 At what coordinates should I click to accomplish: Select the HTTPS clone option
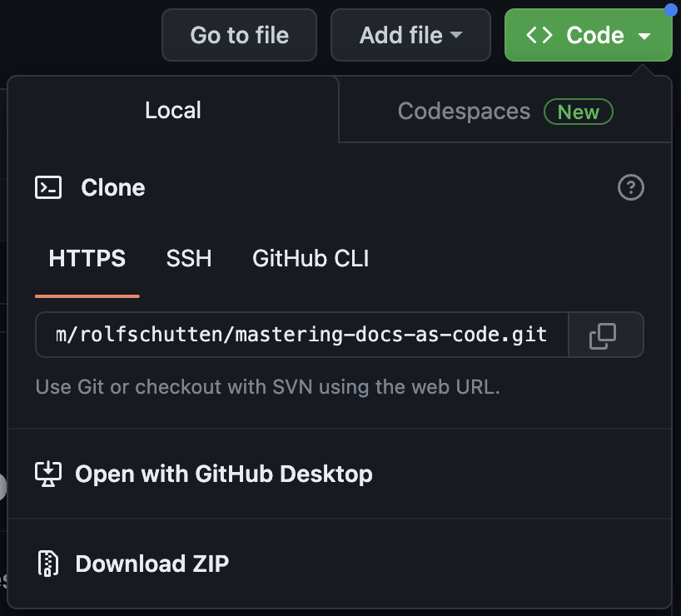point(87,259)
